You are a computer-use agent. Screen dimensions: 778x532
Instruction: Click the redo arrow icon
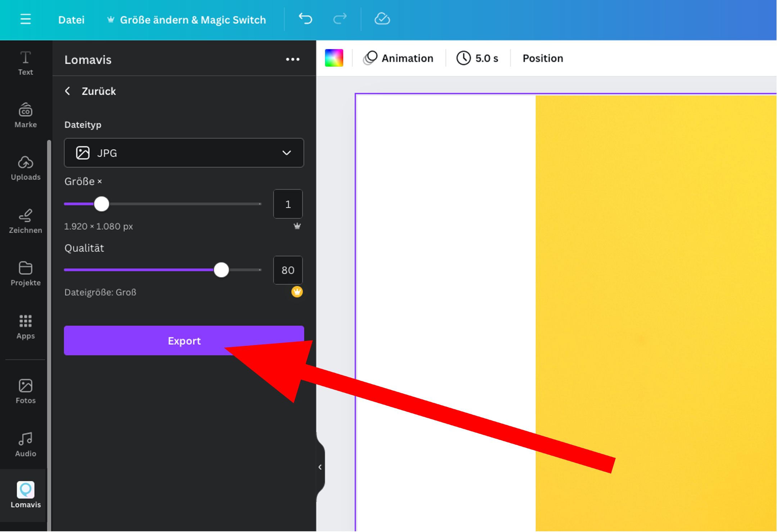340,19
